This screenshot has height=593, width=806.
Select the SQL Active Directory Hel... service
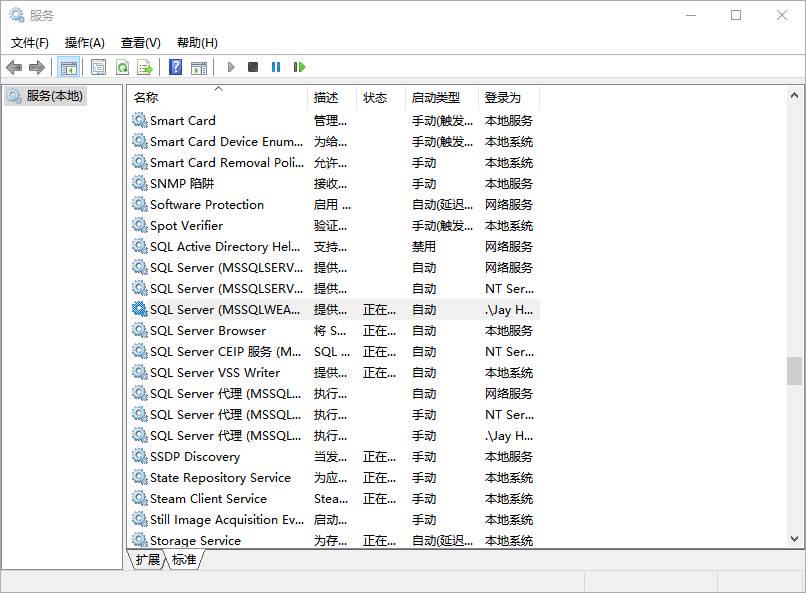(225, 247)
